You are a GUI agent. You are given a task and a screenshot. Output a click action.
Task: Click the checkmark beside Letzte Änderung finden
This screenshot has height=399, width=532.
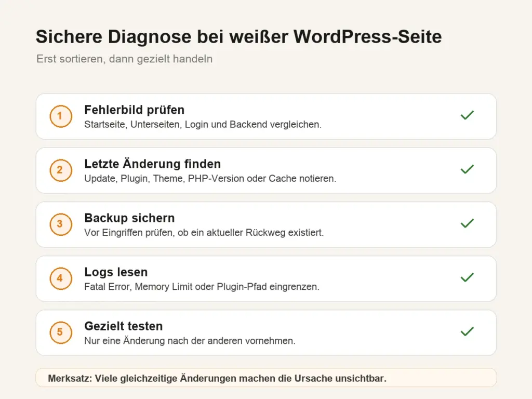tap(467, 169)
